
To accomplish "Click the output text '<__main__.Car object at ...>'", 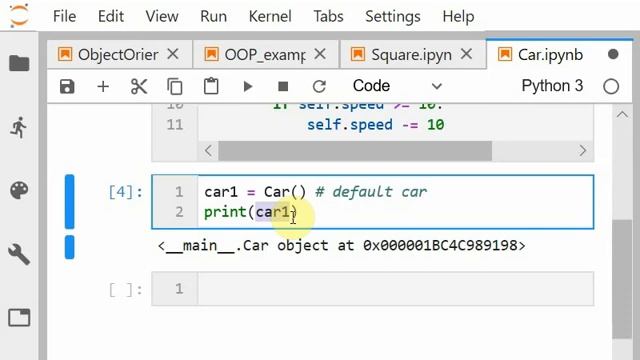I will 342,246.
